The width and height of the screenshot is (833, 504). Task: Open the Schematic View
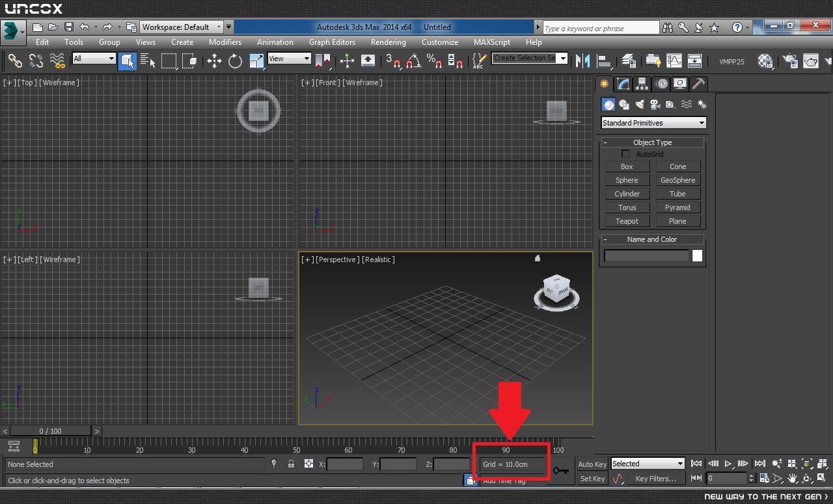coord(695,60)
